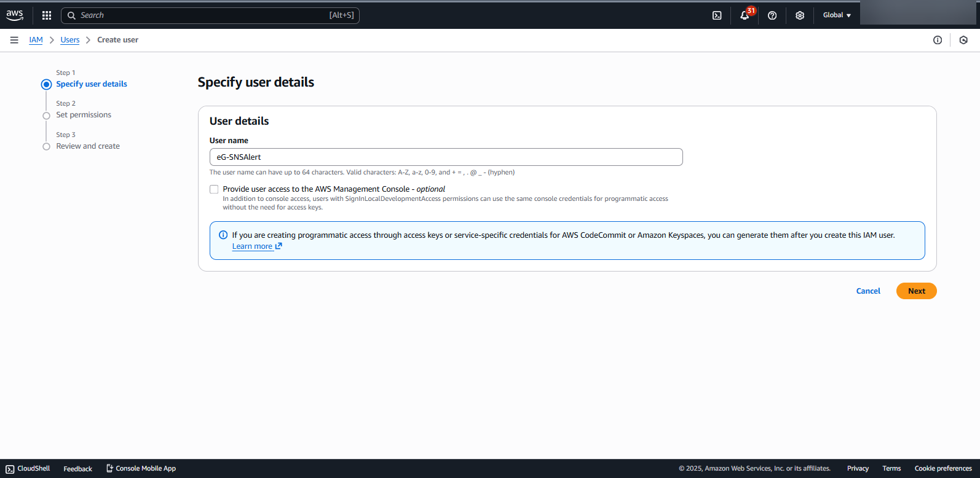Click the User name input field

[x=446, y=157]
